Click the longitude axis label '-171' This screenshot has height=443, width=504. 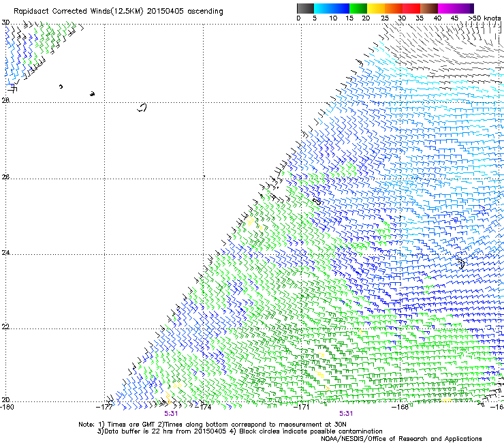click(x=302, y=407)
